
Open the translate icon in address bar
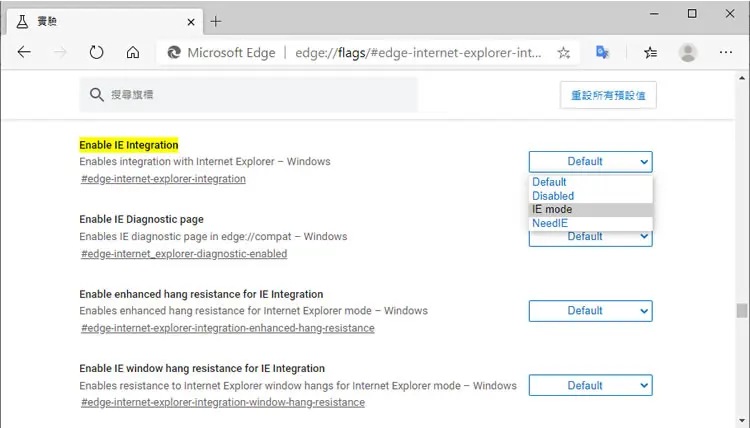pos(602,52)
